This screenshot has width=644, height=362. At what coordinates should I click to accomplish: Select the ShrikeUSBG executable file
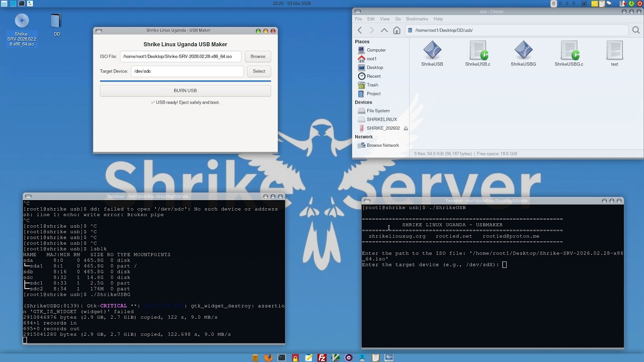(523, 54)
